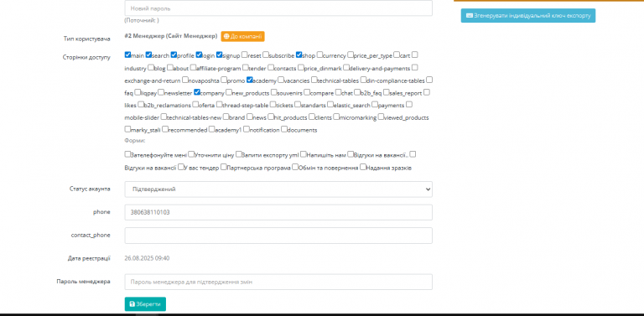The height and width of the screenshot is (316, 644).
Task: Uncheck the signup page checkbox
Action: (x=220, y=54)
